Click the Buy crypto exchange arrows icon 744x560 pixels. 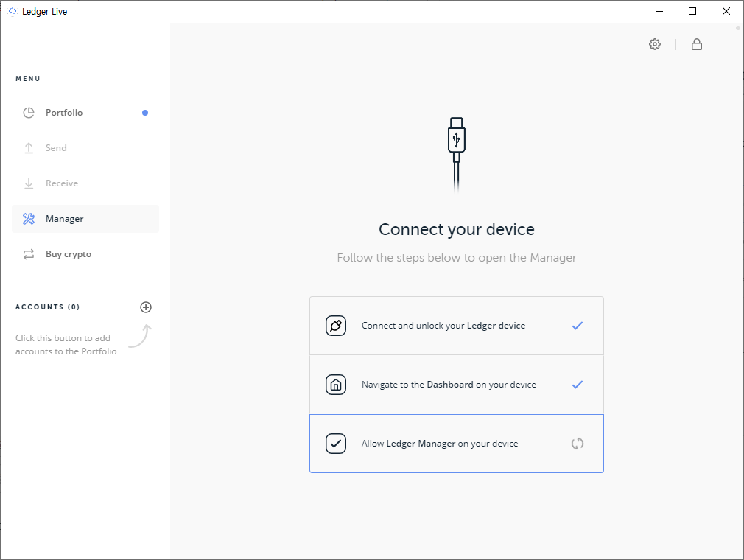coord(29,254)
